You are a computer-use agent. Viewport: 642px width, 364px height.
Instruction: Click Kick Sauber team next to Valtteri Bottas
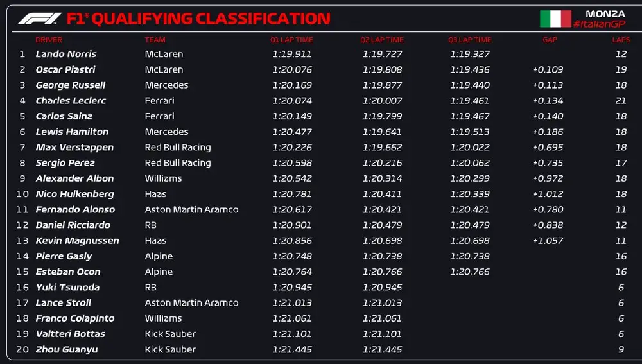pos(170,334)
